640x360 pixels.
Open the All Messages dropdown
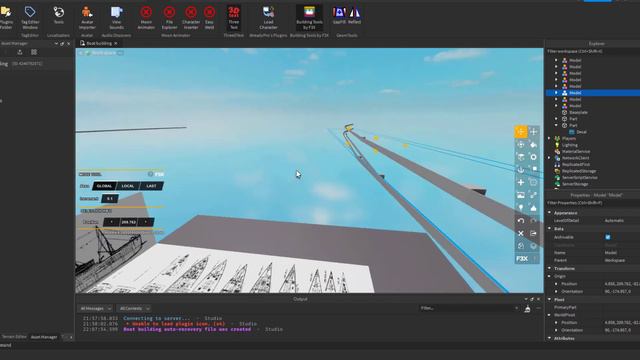click(x=96, y=309)
